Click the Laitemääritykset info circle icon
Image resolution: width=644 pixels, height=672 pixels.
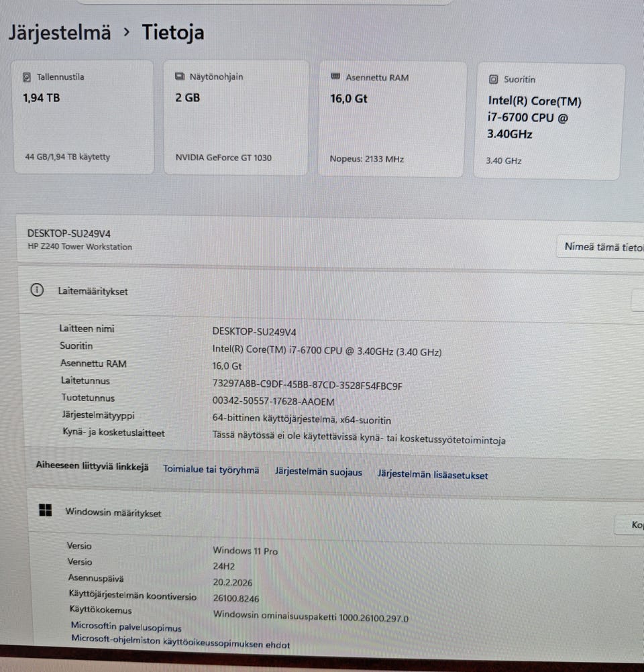pos(37,290)
